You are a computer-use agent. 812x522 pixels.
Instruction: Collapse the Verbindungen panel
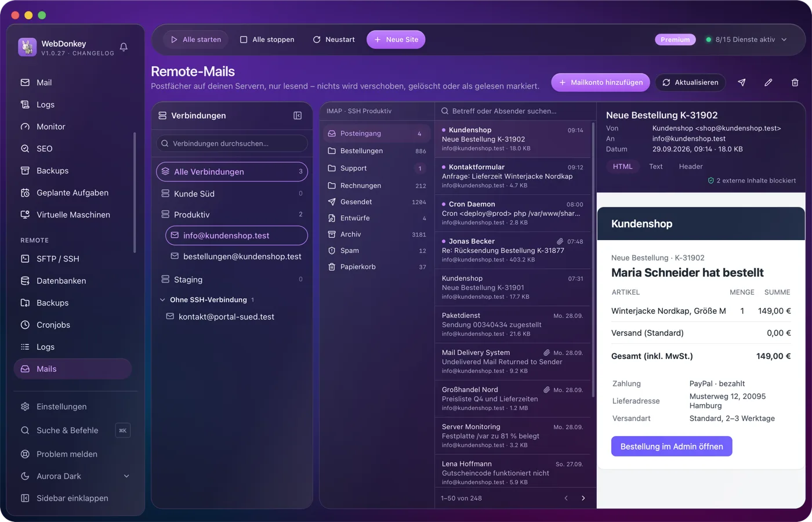pos(298,115)
